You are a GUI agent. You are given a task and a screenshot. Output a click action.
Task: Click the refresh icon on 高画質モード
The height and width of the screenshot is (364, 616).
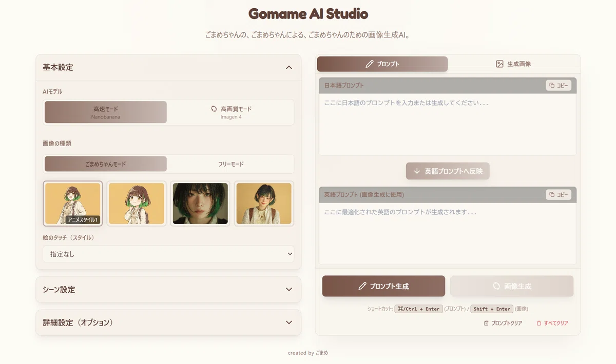click(x=214, y=109)
